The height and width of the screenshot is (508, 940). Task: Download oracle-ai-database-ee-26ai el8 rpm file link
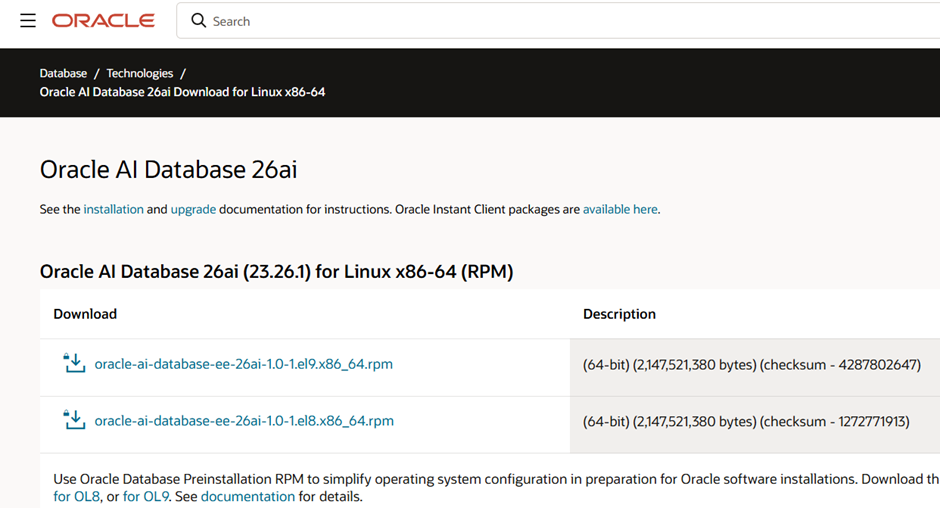pyautogui.click(x=244, y=421)
